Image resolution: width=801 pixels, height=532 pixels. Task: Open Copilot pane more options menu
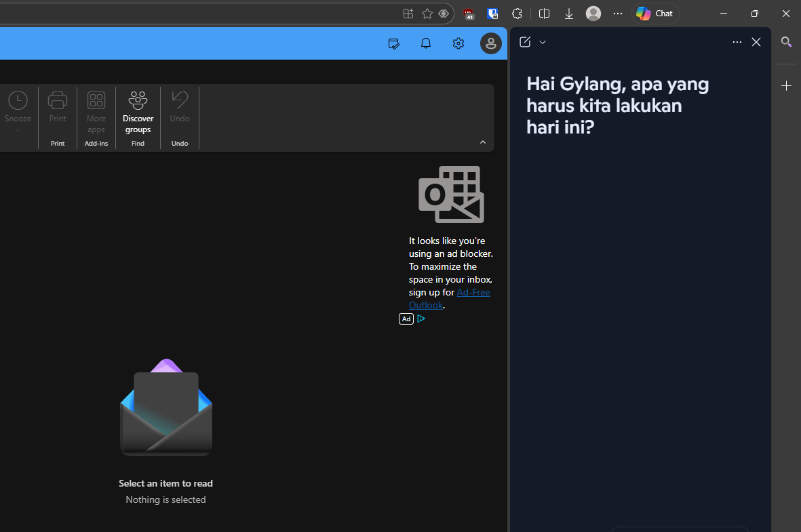coord(737,42)
